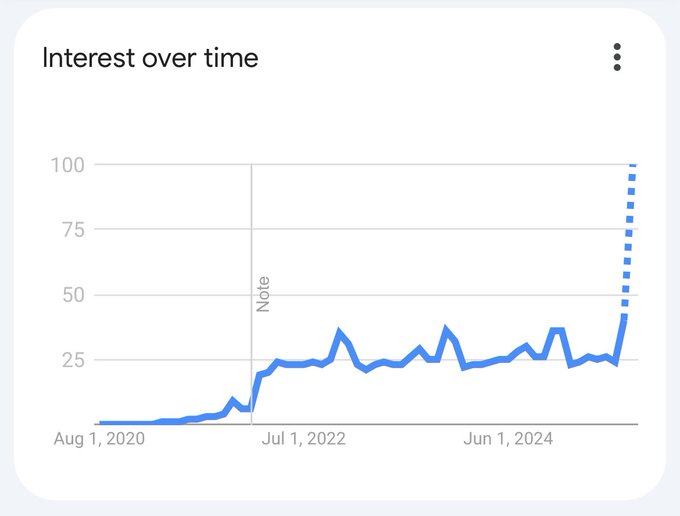Open the three-dot more options menu
This screenshot has height=516, width=680.
617,57
